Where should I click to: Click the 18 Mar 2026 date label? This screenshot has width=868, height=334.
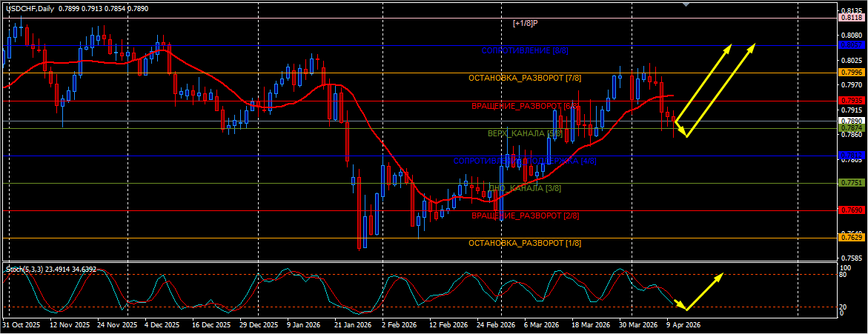pos(592,326)
